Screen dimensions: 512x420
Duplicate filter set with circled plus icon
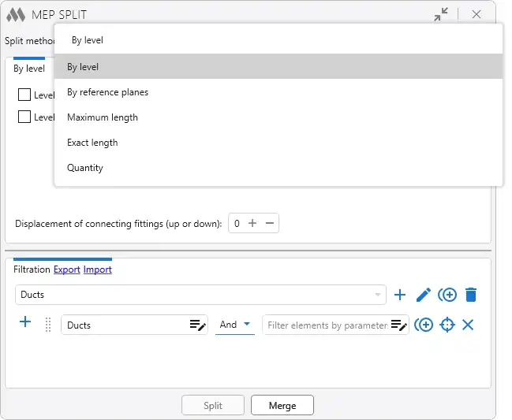[447, 295]
